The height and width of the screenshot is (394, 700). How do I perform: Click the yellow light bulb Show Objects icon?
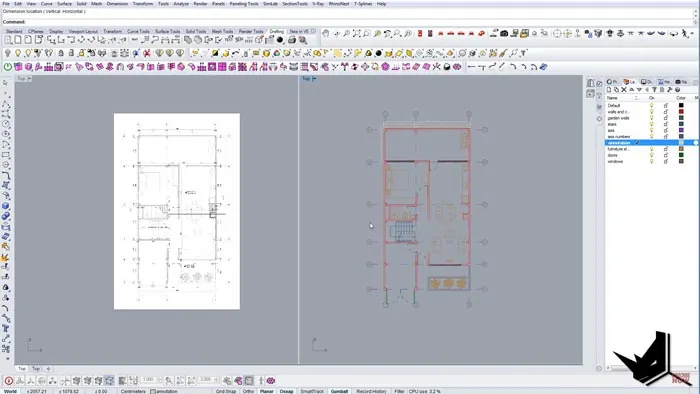click(x=18, y=53)
